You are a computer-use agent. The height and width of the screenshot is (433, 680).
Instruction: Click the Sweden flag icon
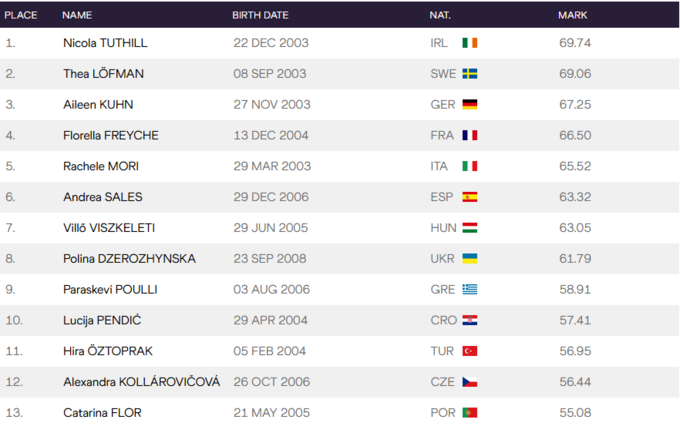click(469, 74)
